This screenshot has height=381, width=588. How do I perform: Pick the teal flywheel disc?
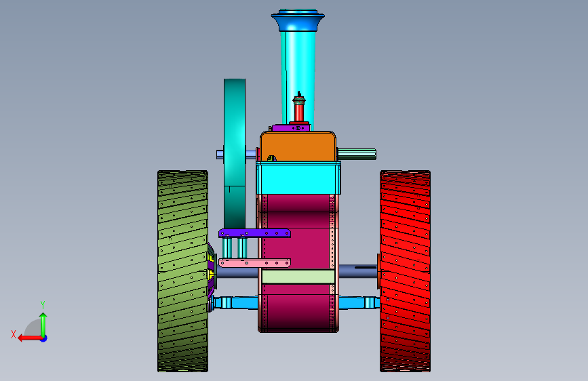coord(235,154)
